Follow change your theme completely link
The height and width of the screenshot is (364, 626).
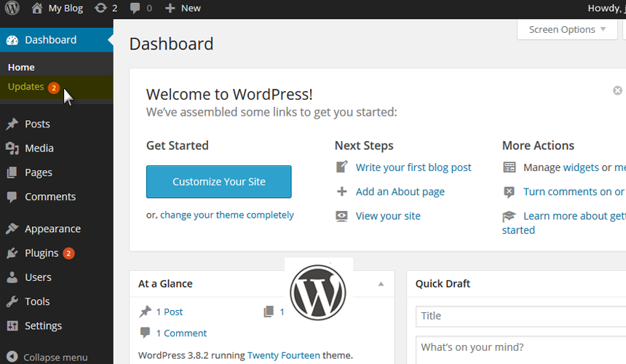tap(227, 215)
